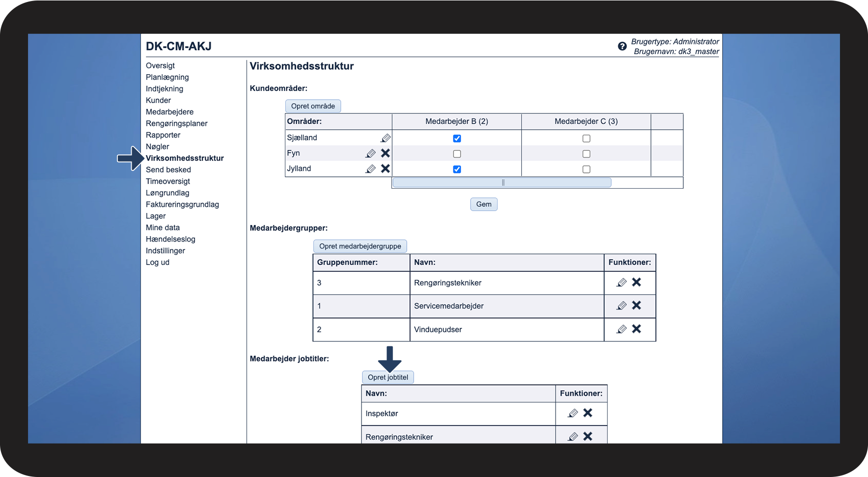This screenshot has height=477, width=868.
Task: Click the Opret jobtitel button
Action: point(388,377)
